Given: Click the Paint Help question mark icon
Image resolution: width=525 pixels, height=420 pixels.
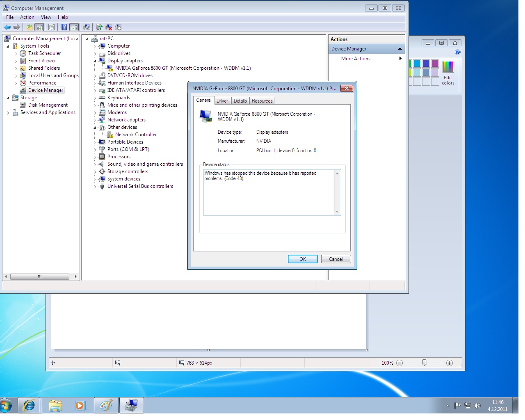Looking at the screenshot, I should click(x=458, y=52).
